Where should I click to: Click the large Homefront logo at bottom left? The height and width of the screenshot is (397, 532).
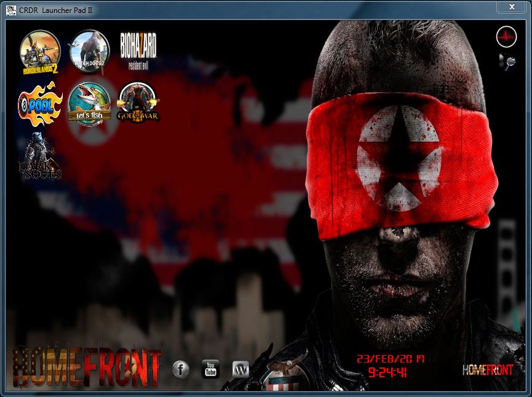[x=87, y=368]
